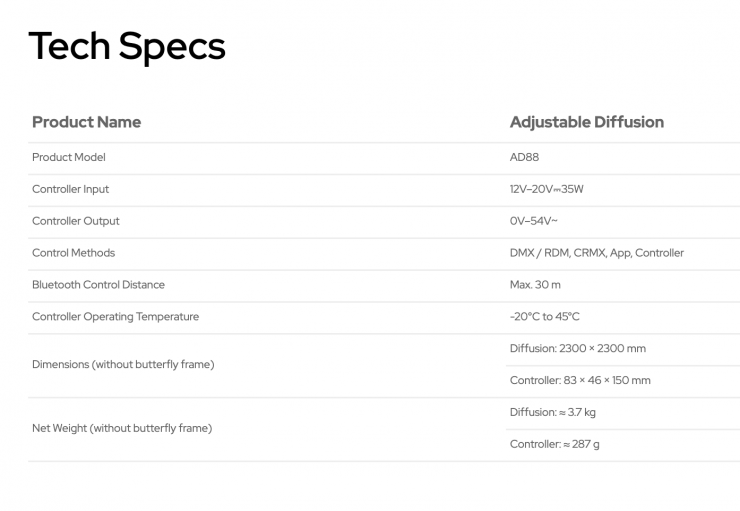
Task: Click the 0V–54V output value
Action: (x=533, y=221)
